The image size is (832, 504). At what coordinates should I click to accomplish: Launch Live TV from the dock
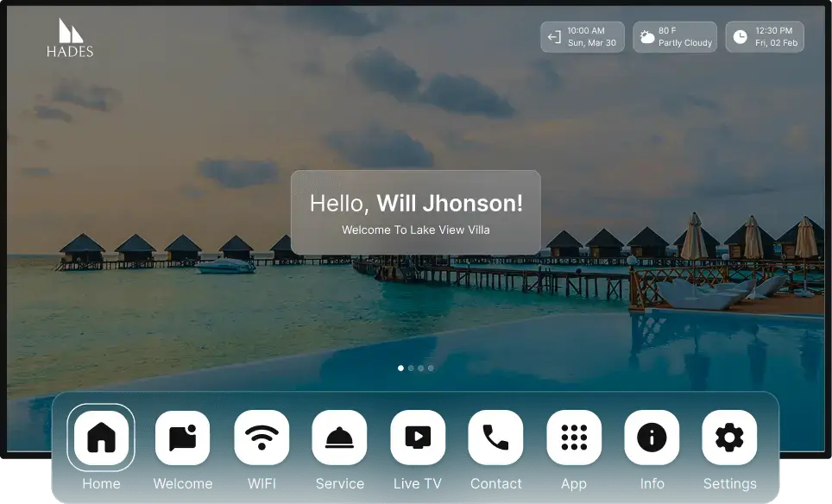point(418,438)
